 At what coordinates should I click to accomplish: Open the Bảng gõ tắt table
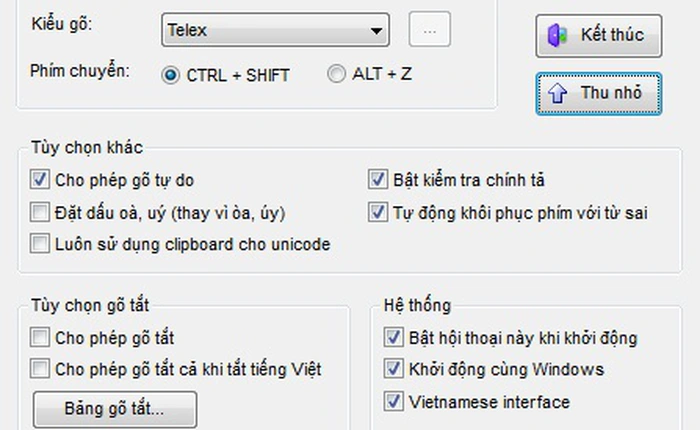point(115,409)
